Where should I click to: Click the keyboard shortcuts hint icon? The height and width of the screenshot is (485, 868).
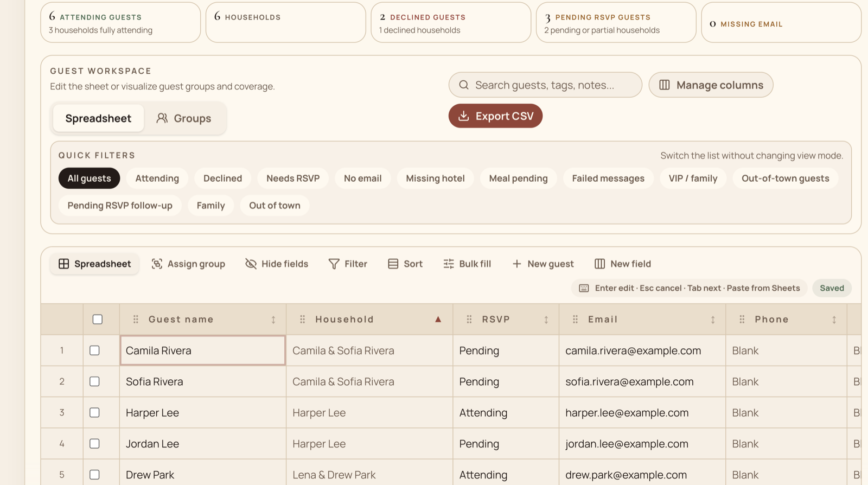point(584,288)
